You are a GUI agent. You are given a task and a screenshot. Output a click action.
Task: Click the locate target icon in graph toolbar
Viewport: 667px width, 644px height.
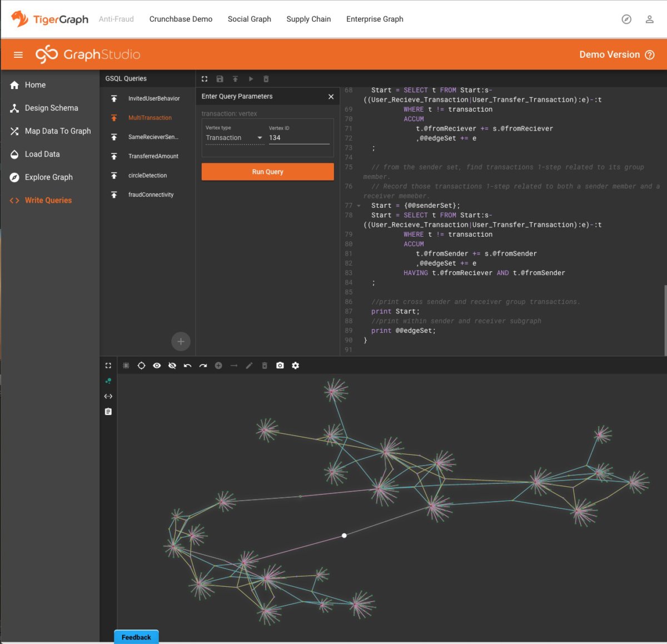(141, 365)
